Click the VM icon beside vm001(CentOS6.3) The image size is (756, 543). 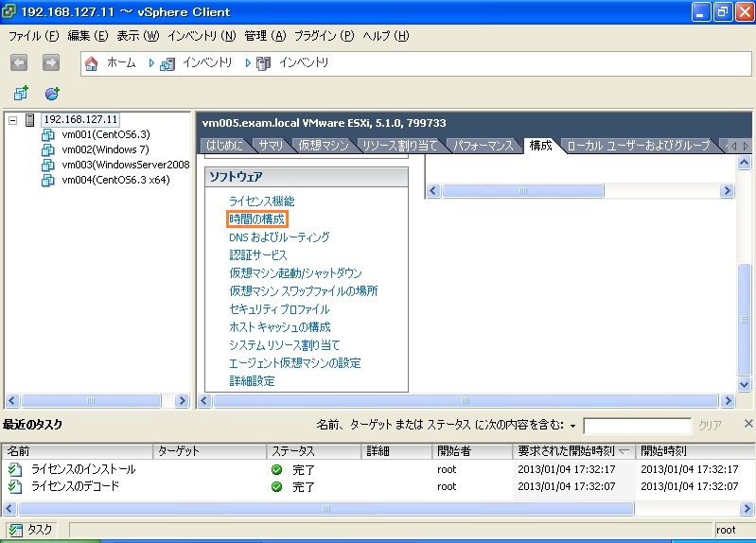click(47, 134)
